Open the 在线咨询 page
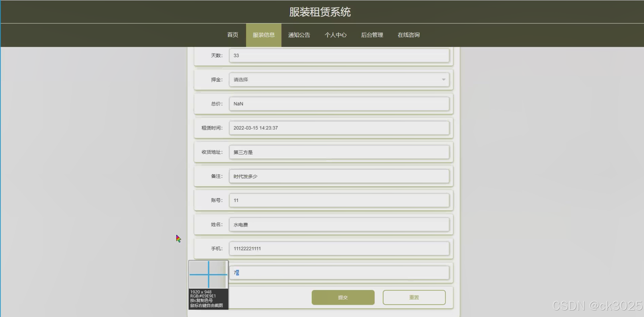The height and width of the screenshot is (317, 644). [x=409, y=35]
